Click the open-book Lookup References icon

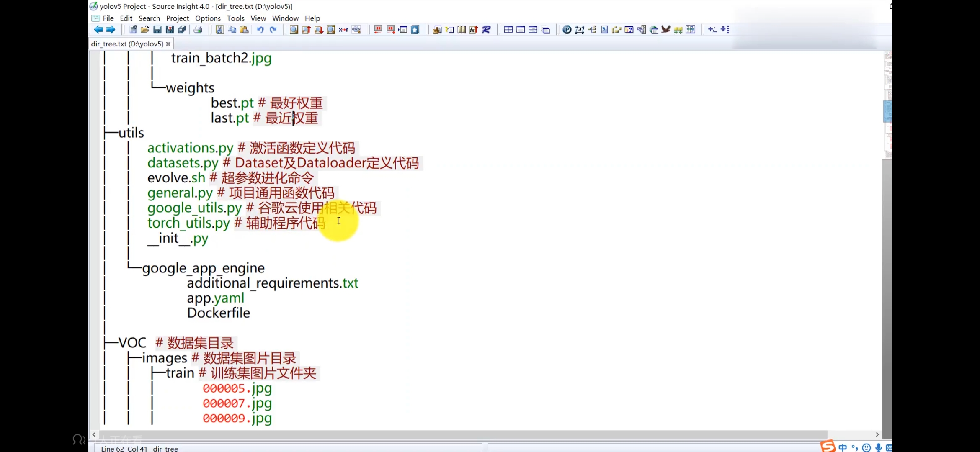click(x=462, y=29)
